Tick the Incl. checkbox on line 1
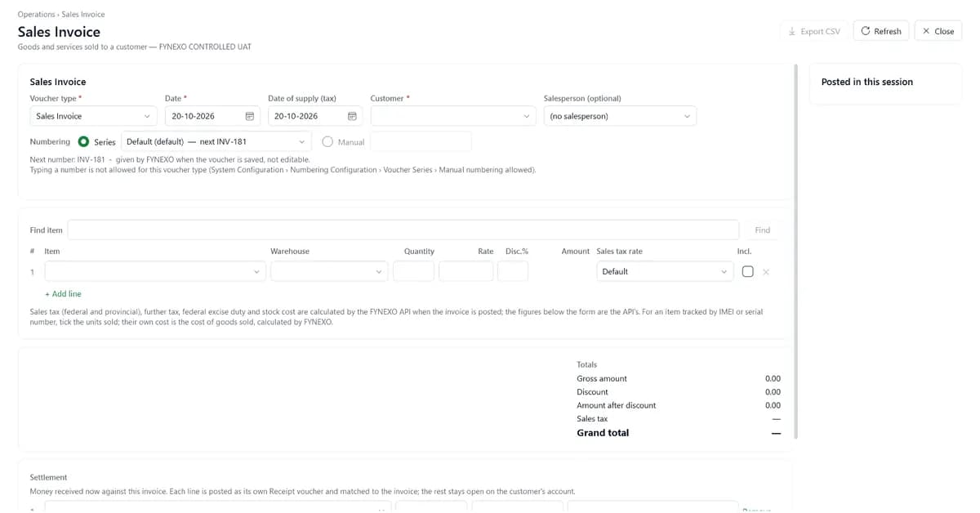Screen dimensions: 980x513 point(747,271)
